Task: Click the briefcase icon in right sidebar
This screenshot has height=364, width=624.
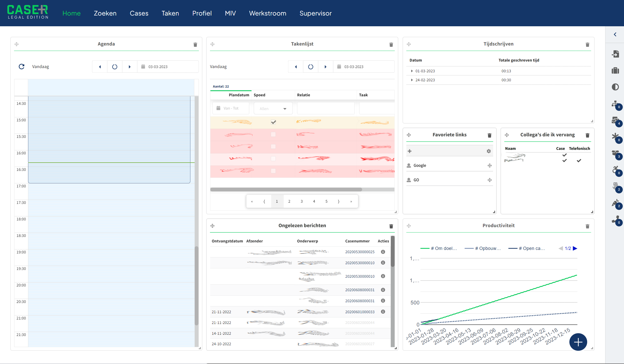Action: 615,71
